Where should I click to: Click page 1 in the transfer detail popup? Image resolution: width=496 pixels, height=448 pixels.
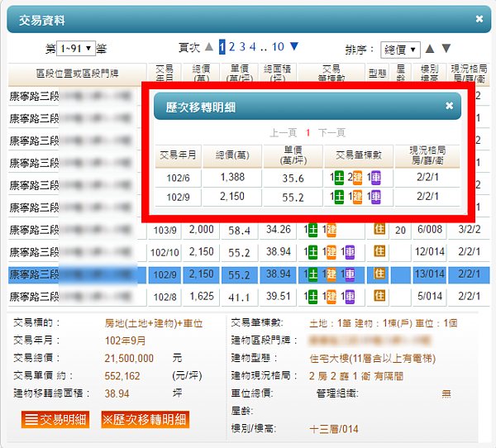tap(308, 132)
